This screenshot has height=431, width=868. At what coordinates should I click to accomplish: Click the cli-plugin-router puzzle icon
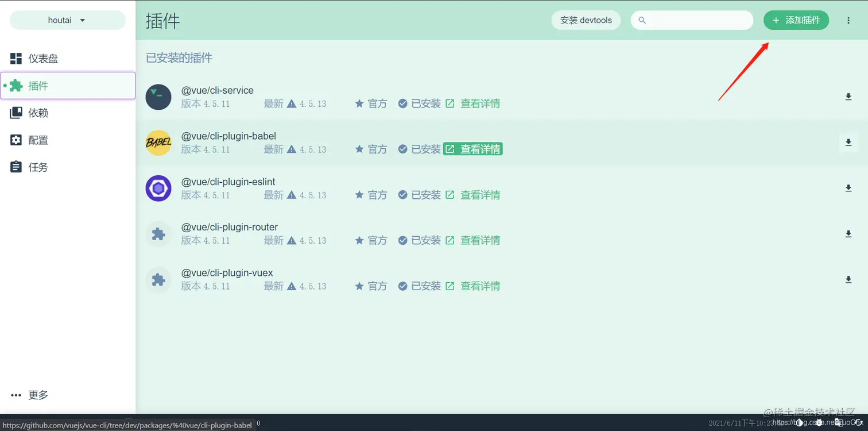158,234
